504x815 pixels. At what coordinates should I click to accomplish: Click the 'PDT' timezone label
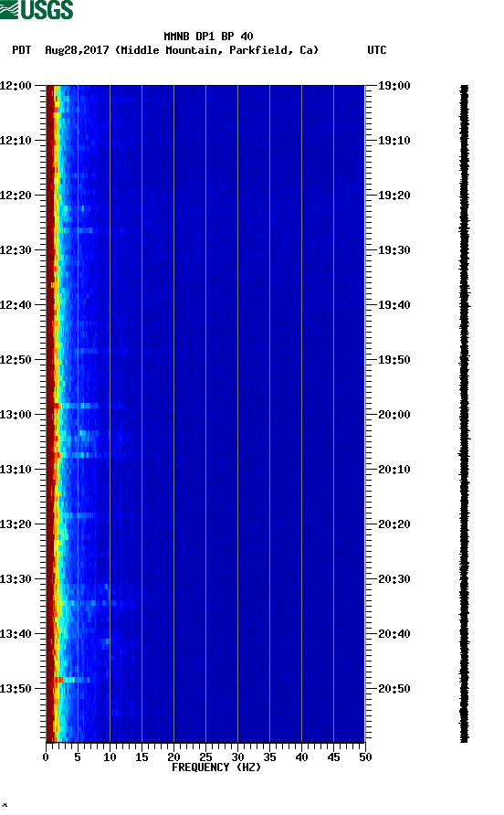[x=21, y=50]
